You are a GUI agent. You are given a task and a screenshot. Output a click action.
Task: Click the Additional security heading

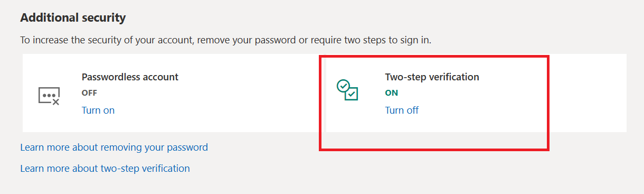[x=73, y=17]
